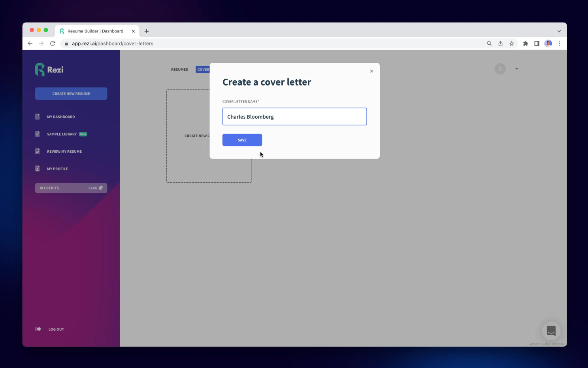Open a new browser tab

pyautogui.click(x=147, y=31)
